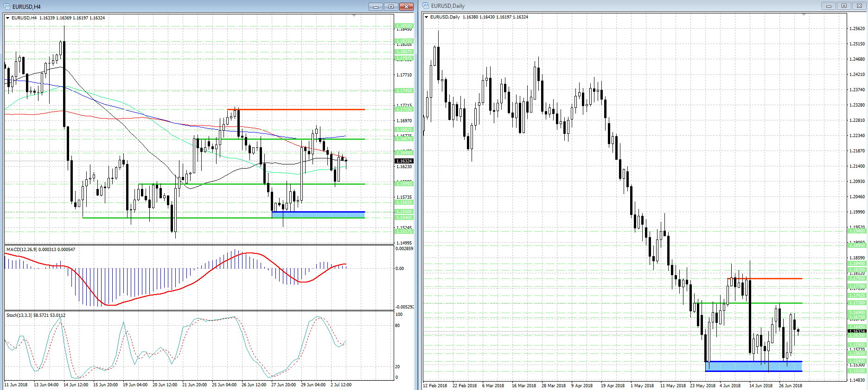Click the EURUSD,Daily window chart icon
The height and width of the screenshot is (390, 868).
426,6
